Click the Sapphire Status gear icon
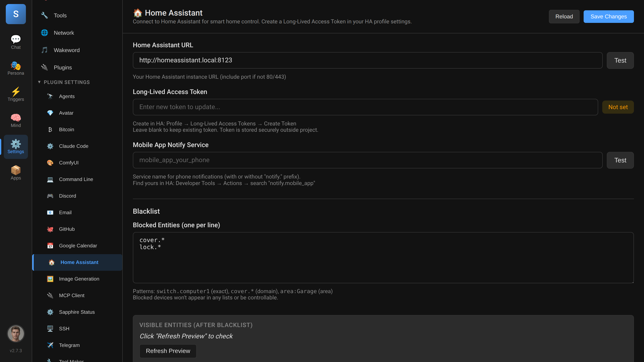Screen dimensions: 644x362 [50, 312]
